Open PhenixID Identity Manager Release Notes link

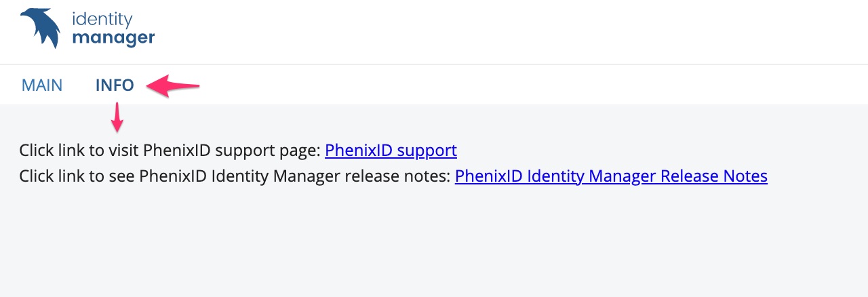point(611,176)
